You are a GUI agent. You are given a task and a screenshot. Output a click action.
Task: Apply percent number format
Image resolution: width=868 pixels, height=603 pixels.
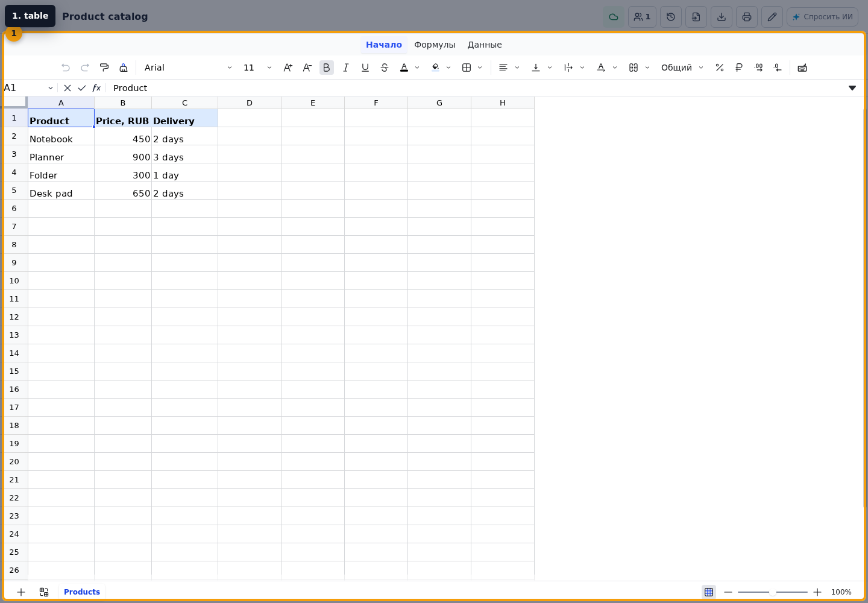[x=720, y=68]
